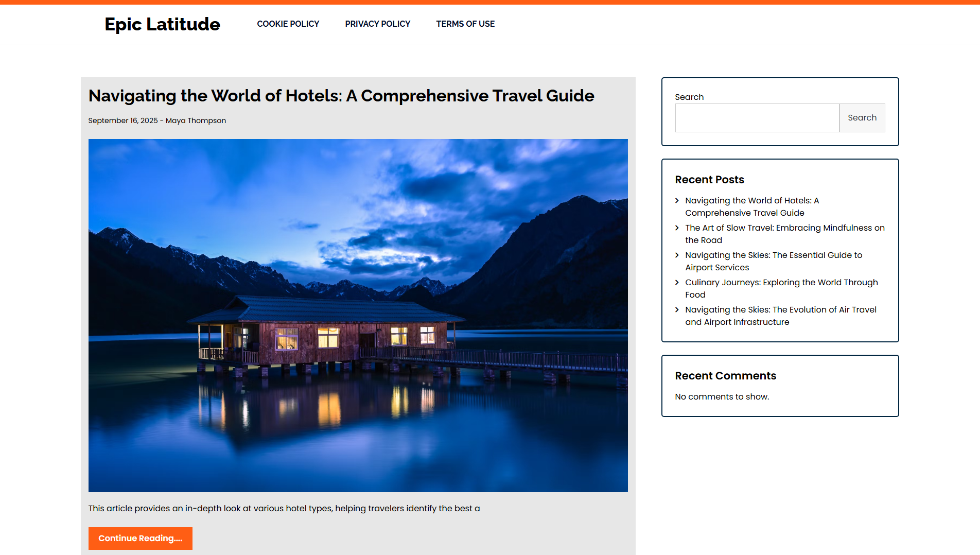Open the Epic Latitude site title
Viewport: 980px width, 555px height.
162,24
